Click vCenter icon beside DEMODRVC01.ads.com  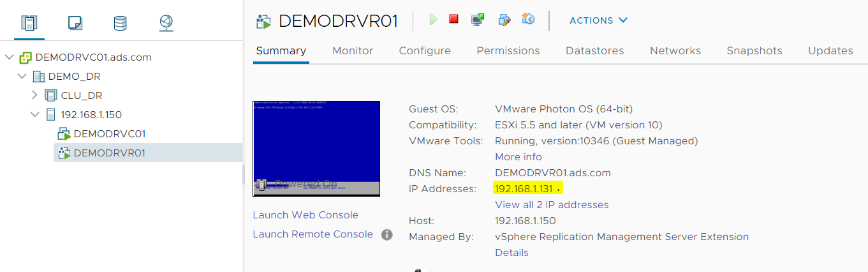click(x=26, y=57)
